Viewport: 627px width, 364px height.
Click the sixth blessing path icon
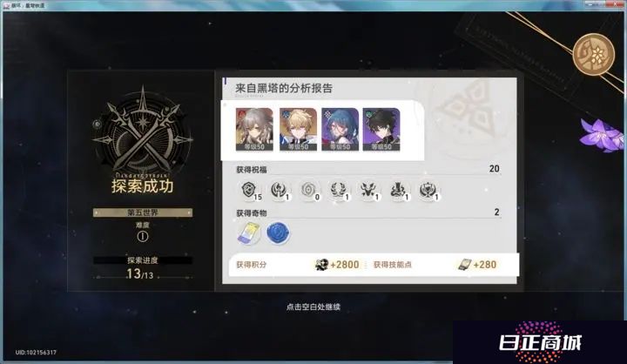click(398, 190)
